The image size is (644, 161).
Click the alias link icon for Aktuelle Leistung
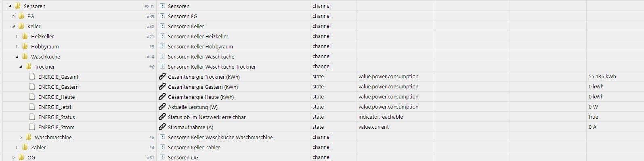162,107
